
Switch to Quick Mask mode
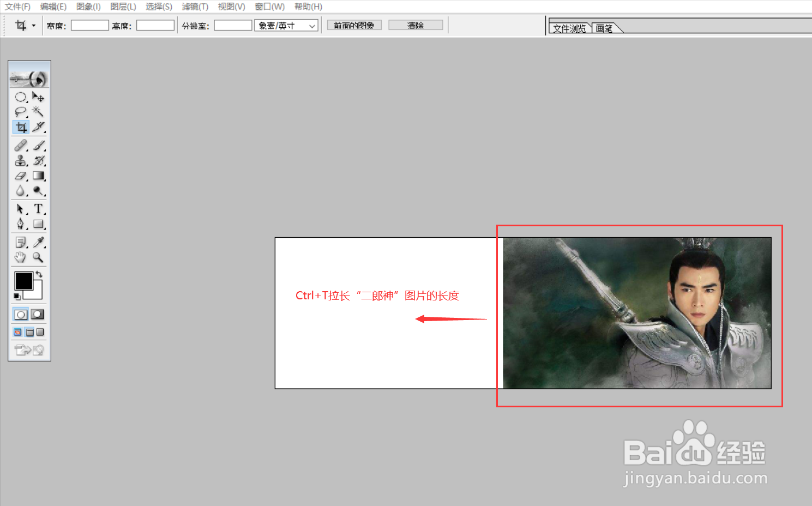[38, 315]
